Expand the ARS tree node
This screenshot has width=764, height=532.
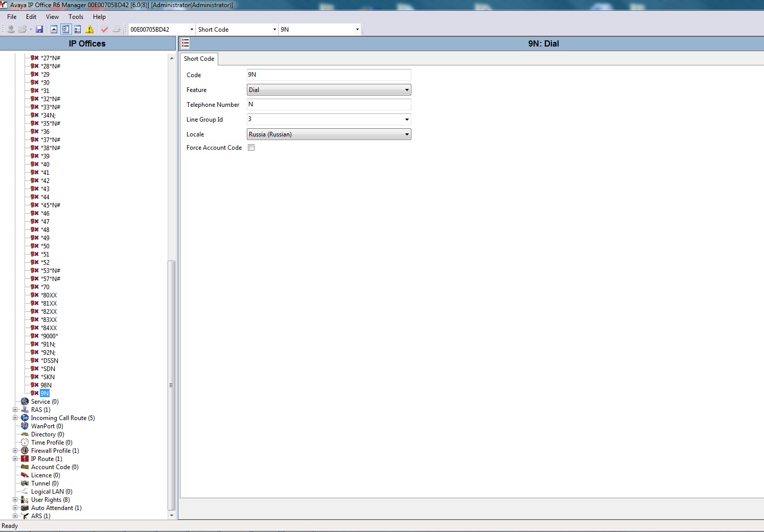click(15, 516)
